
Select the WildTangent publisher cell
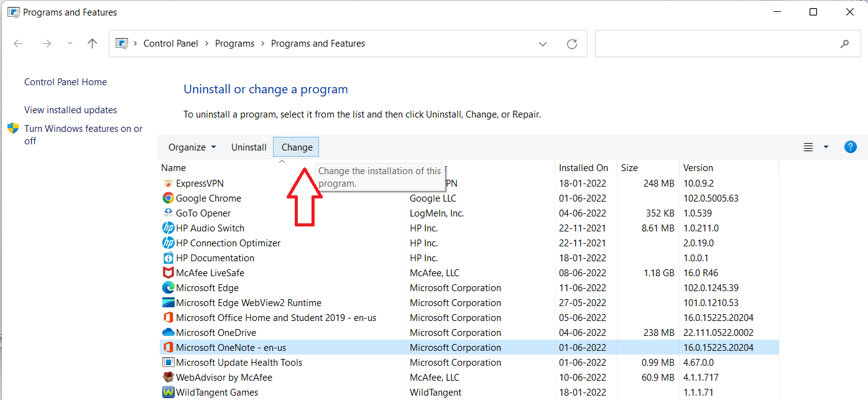coord(435,393)
